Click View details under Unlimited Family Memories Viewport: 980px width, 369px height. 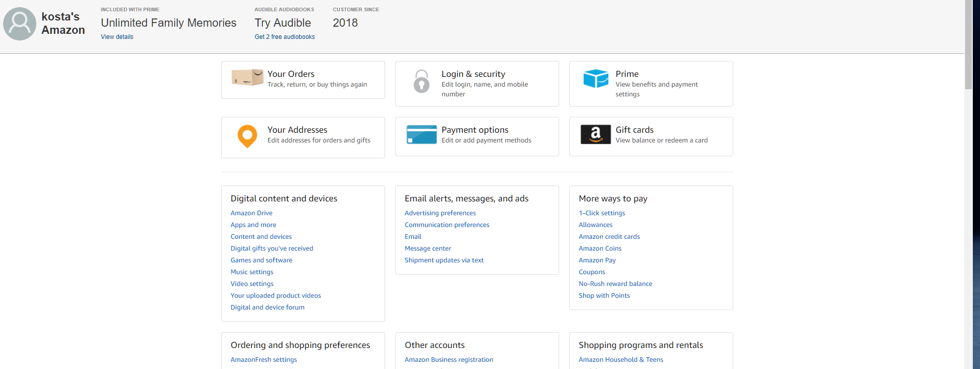click(x=117, y=37)
